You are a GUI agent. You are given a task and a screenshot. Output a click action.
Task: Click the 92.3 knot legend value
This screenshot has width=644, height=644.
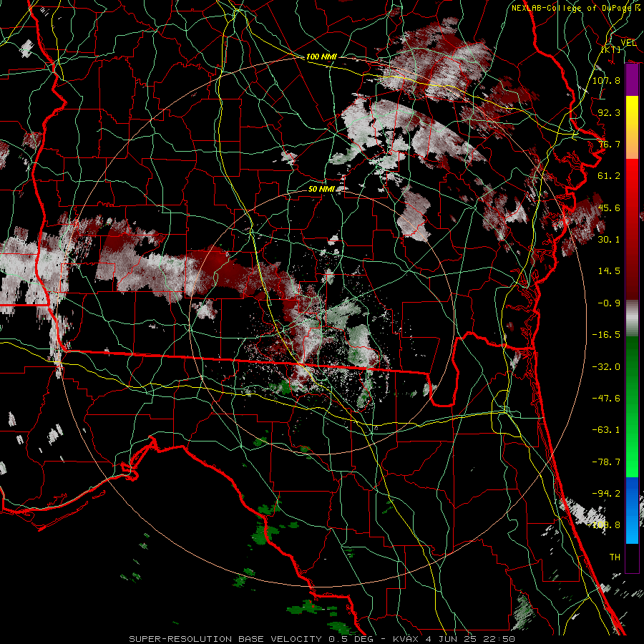[x=609, y=112]
